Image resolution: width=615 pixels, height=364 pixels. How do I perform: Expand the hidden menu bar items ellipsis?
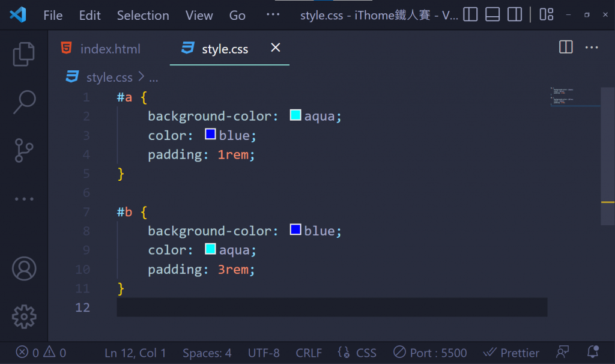pyautogui.click(x=273, y=15)
